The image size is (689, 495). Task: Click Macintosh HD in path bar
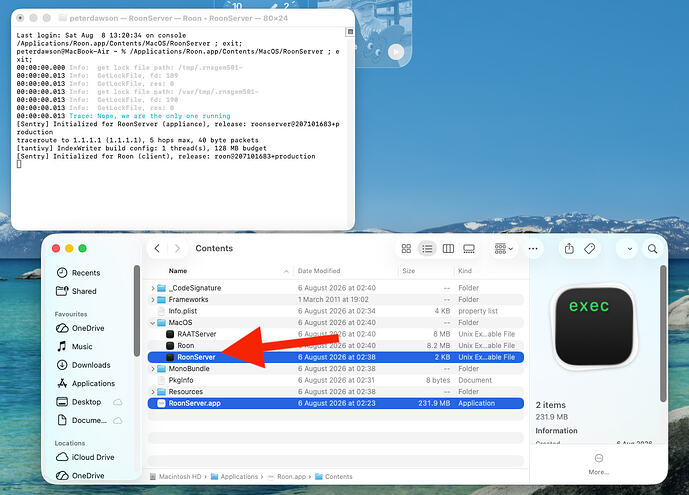176,477
